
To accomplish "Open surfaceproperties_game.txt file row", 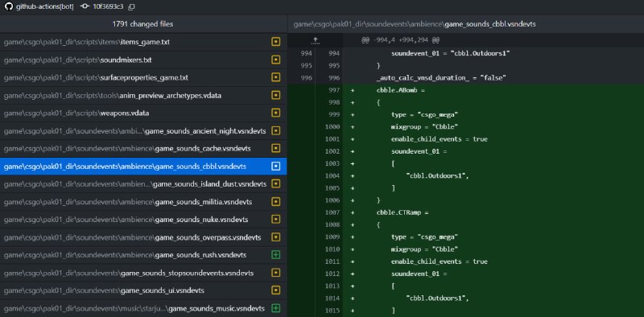I will tap(143, 77).
